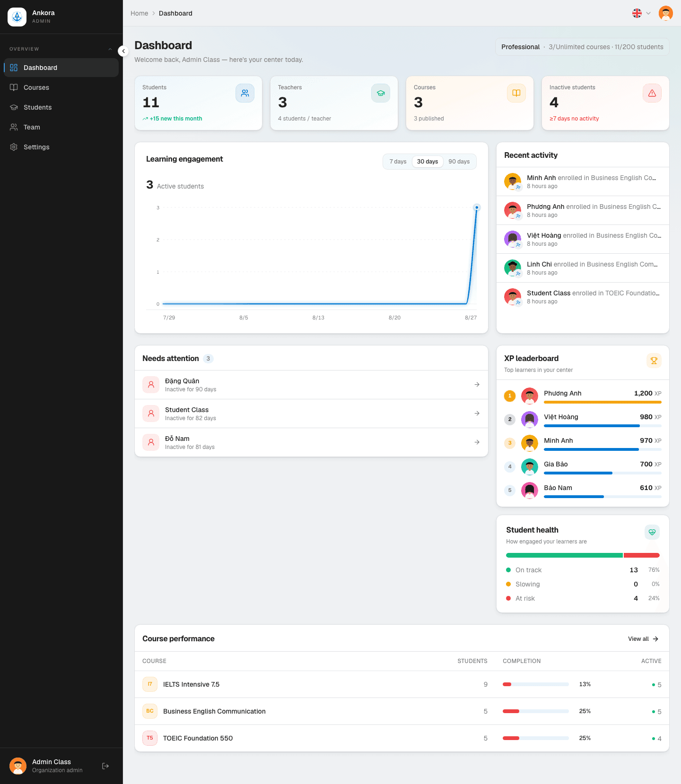Screen dimensions: 681x784
Task: Log out using the sidebar exit icon
Action: tap(105, 766)
